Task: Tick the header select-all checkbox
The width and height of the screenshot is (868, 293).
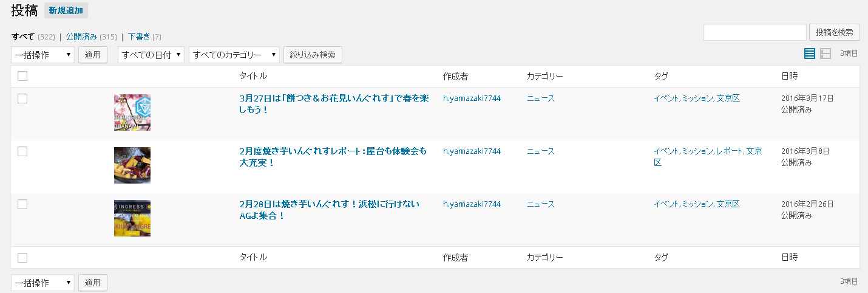Action: [x=22, y=76]
